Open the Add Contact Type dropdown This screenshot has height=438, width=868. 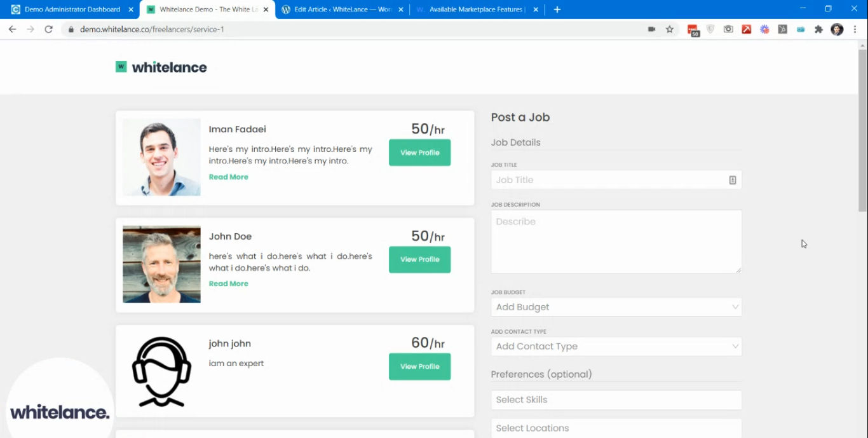(616, 346)
